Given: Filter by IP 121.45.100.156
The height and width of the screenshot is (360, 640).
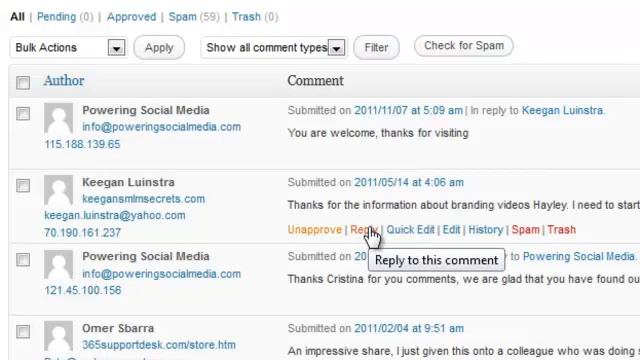Looking at the screenshot, I should point(82,290).
